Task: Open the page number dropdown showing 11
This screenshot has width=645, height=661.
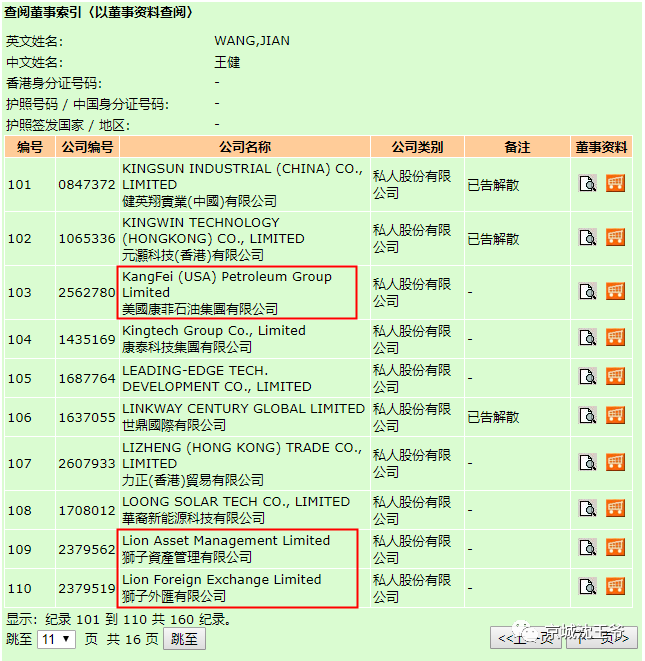Action: pos(56,639)
